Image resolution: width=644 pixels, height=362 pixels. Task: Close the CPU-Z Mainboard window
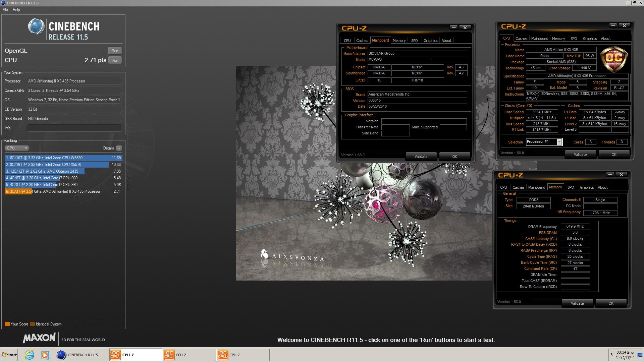(465, 27)
